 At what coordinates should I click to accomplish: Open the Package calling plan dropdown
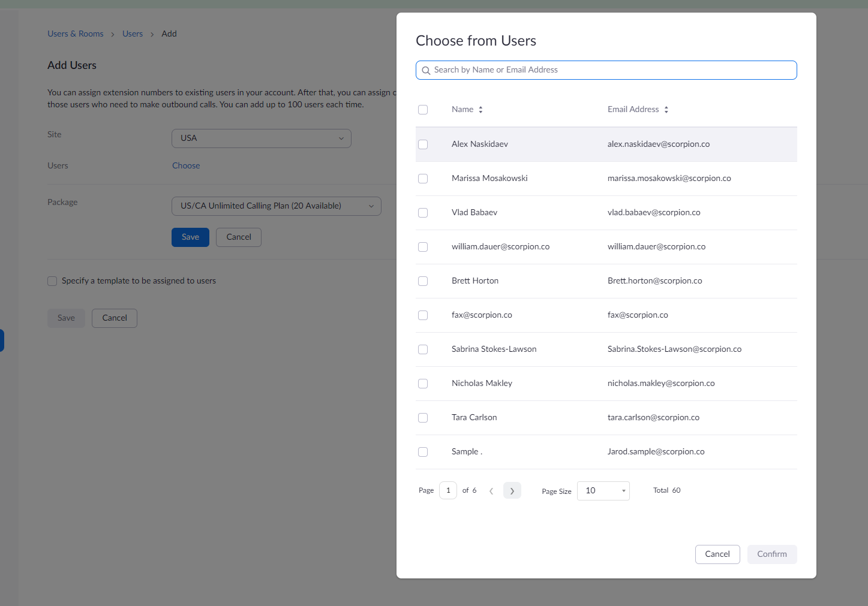[x=276, y=206]
